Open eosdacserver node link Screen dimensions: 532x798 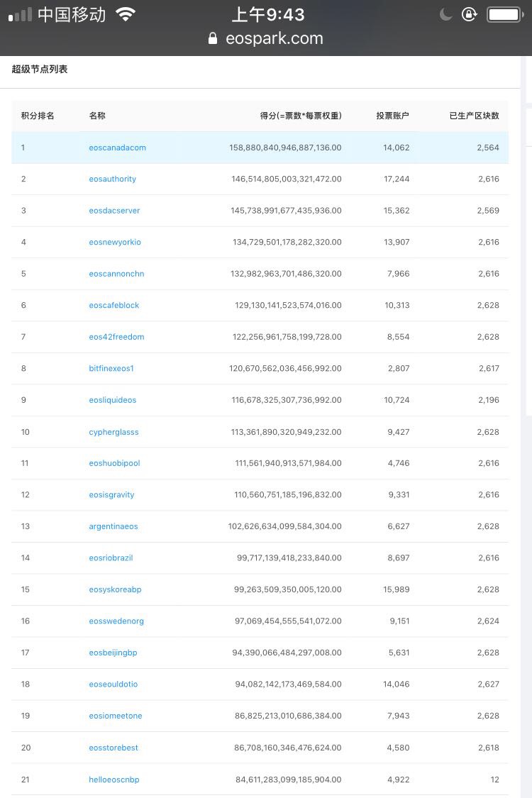pyautogui.click(x=114, y=211)
